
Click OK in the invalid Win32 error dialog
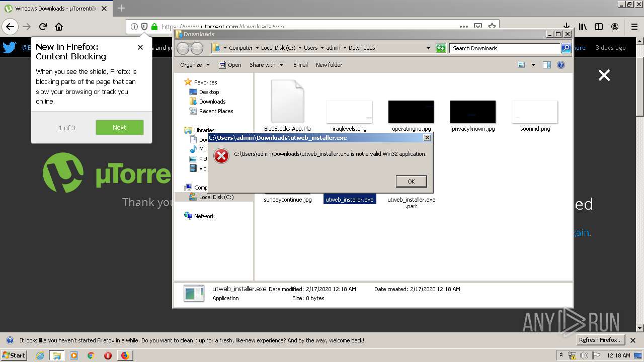click(x=411, y=182)
